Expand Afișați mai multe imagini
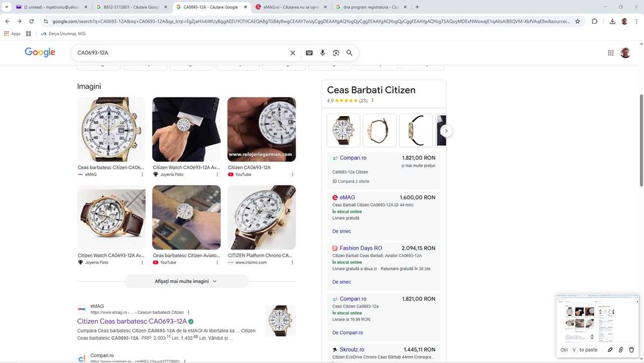Viewport: 644px width, 363px height. click(186, 281)
